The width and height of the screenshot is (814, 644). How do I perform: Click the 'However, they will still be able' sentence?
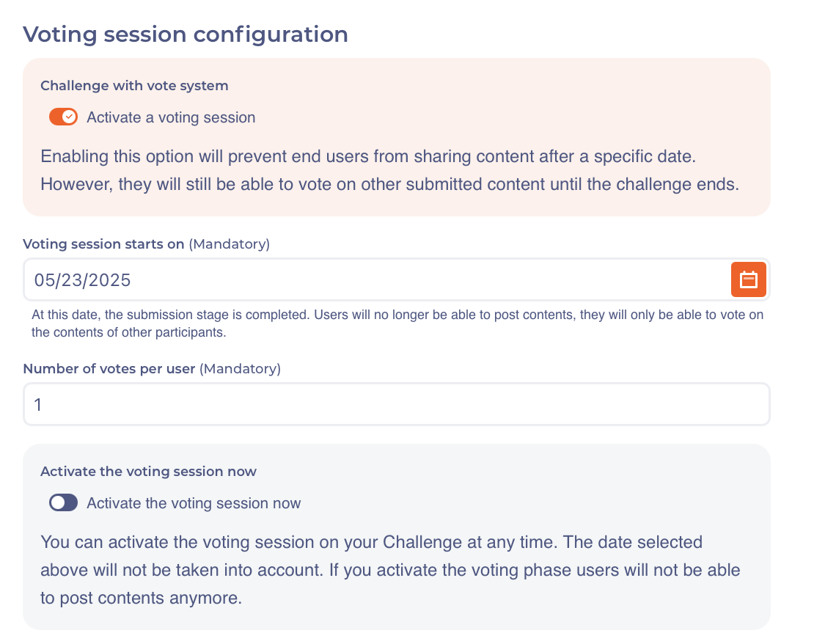[389, 184]
